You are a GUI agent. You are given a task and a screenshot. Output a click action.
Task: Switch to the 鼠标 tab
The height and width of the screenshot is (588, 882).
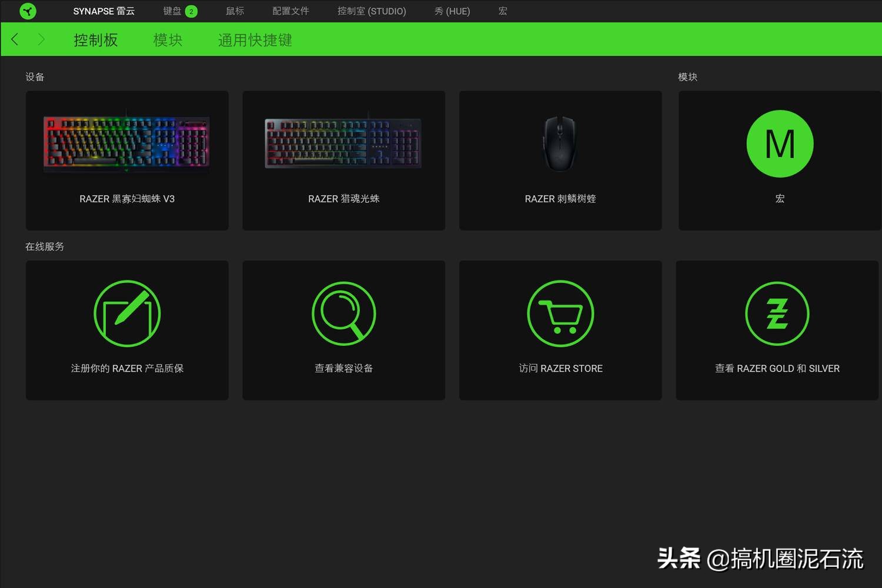[235, 11]
